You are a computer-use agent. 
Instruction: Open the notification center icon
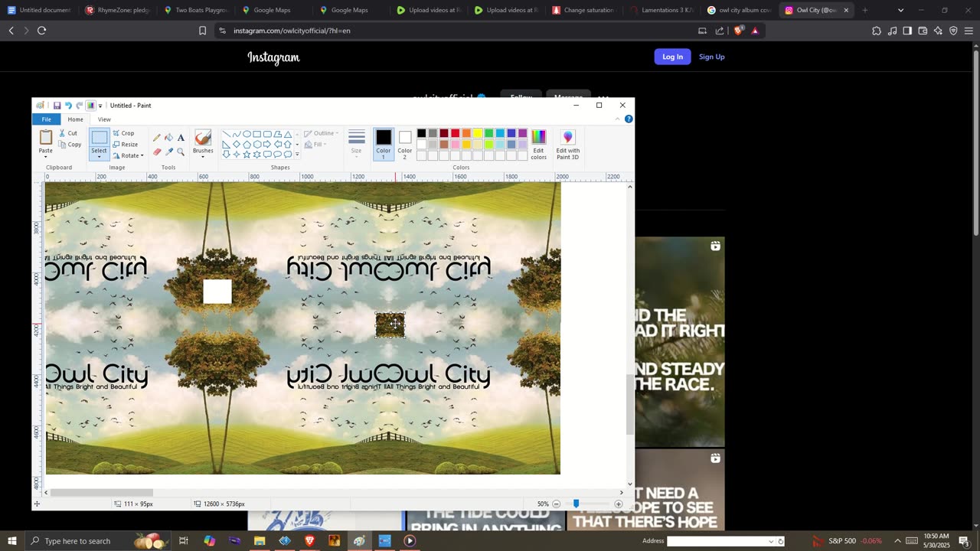point(964,541)
